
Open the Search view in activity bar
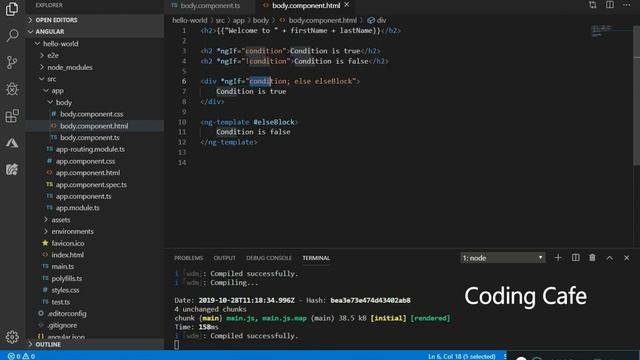[x=12, y=36]
